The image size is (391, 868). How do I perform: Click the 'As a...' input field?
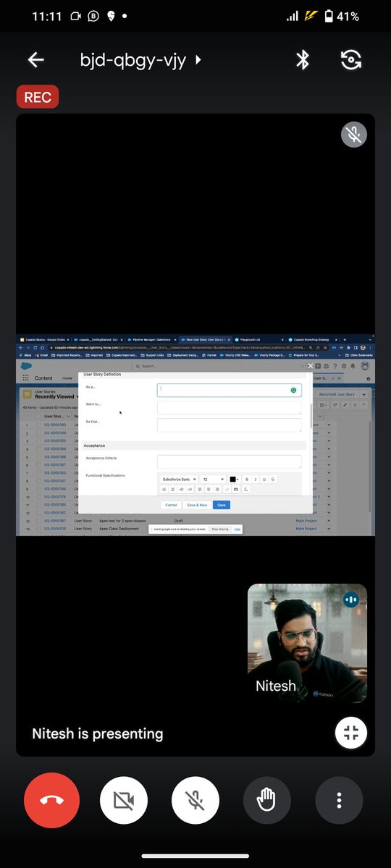tap(229, 390)
